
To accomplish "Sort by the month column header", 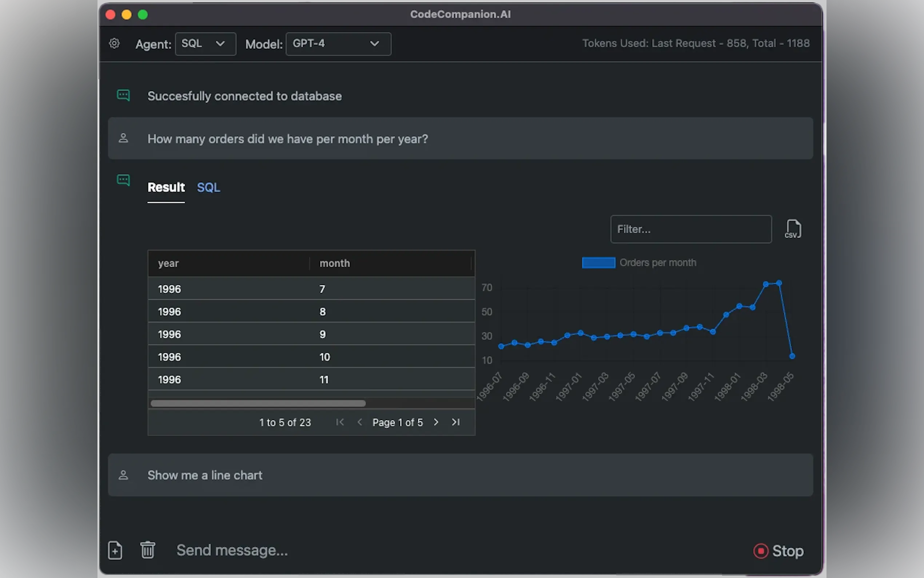I will click(x=335, y=264).
